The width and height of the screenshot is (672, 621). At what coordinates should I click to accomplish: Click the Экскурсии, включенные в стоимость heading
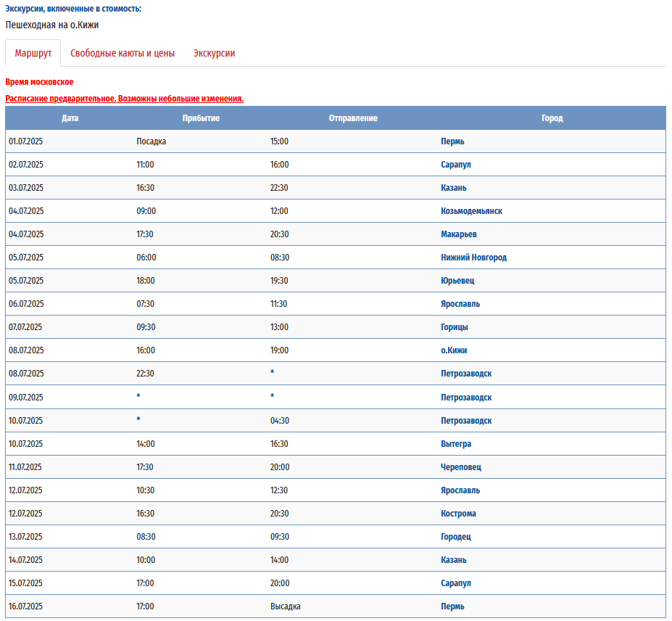click(73, 9)
